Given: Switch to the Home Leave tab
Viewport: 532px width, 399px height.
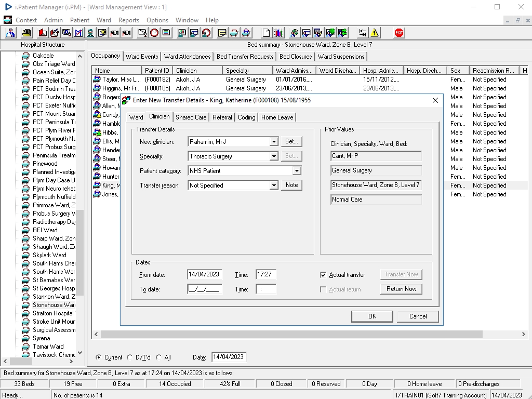Looking at the screenshot, I should (x=277, y=117).
